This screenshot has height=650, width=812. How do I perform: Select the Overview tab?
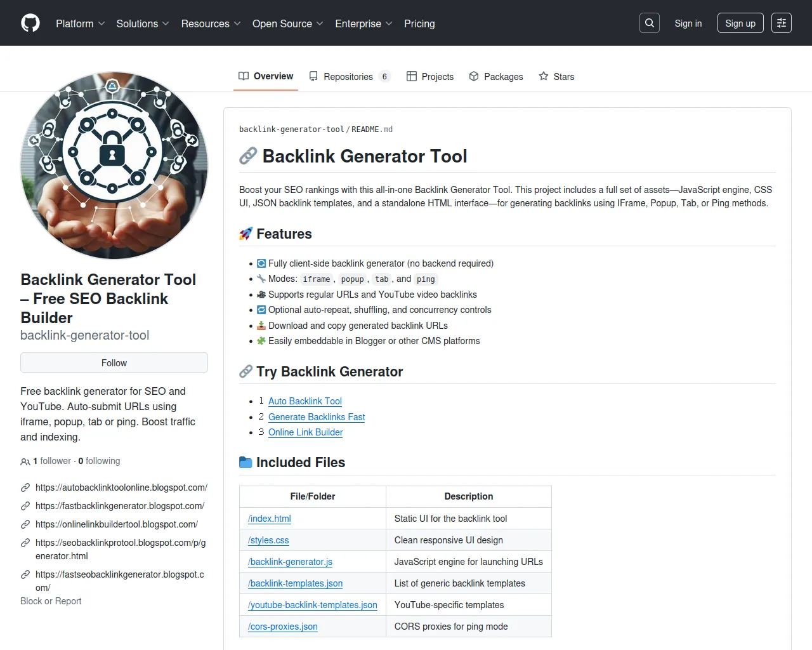(x=266, y=76)
